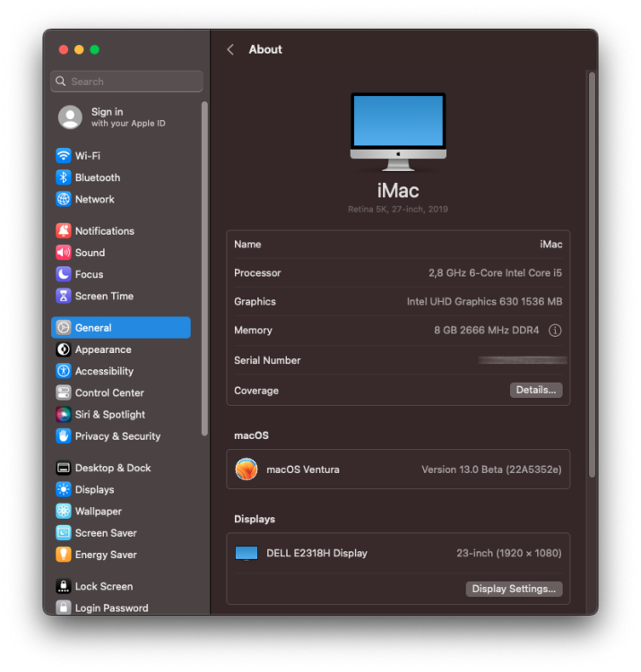641x672 pixels.
Task: Click the About pane scrollbar
Action: pyautogui.click(x=592, y=275)
